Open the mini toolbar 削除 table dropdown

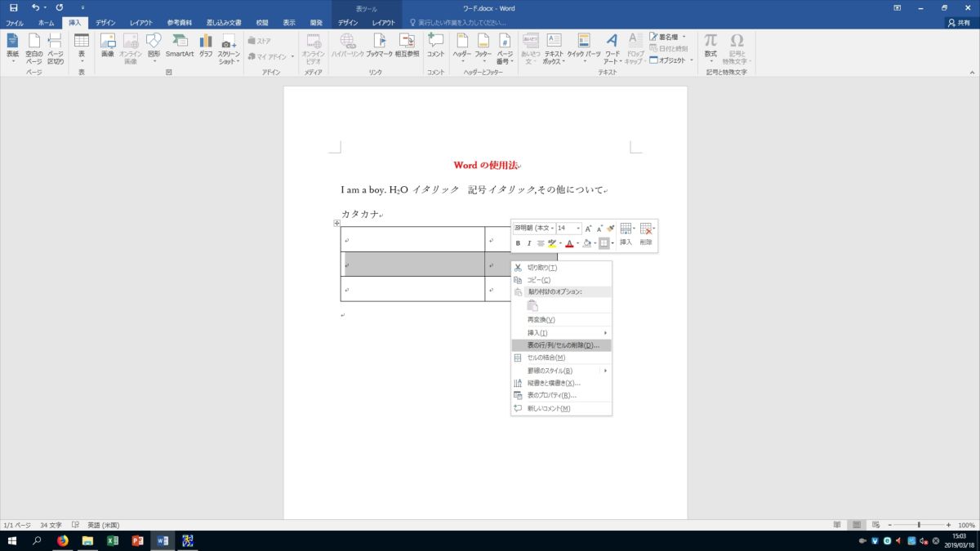(646, 234)
